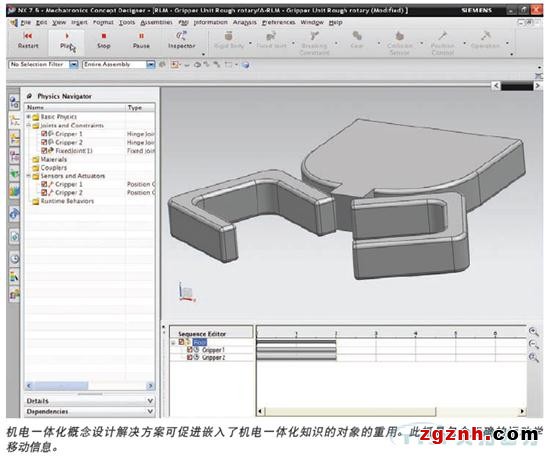
Task: Open the Inspector tool
Action: pos(181,41)
